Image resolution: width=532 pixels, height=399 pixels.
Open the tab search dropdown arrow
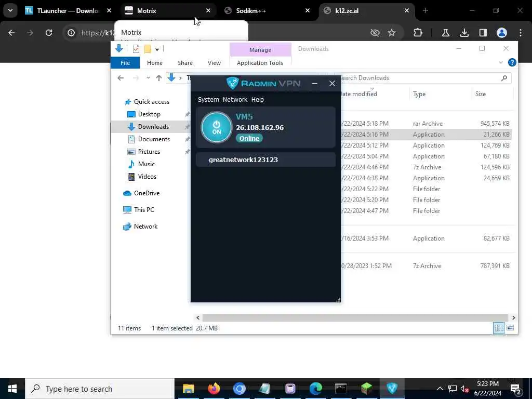(x=10, y=10)
